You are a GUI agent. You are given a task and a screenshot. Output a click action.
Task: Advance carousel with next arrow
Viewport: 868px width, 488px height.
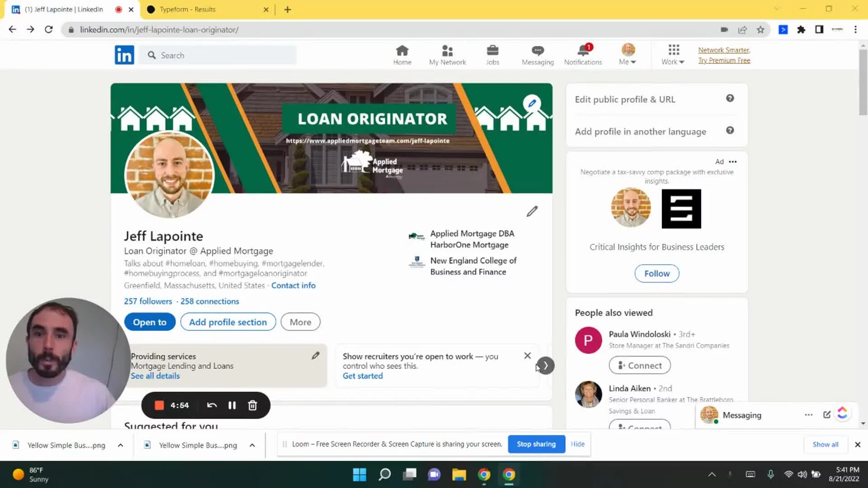pyautogui.click(x=546, y=366)
